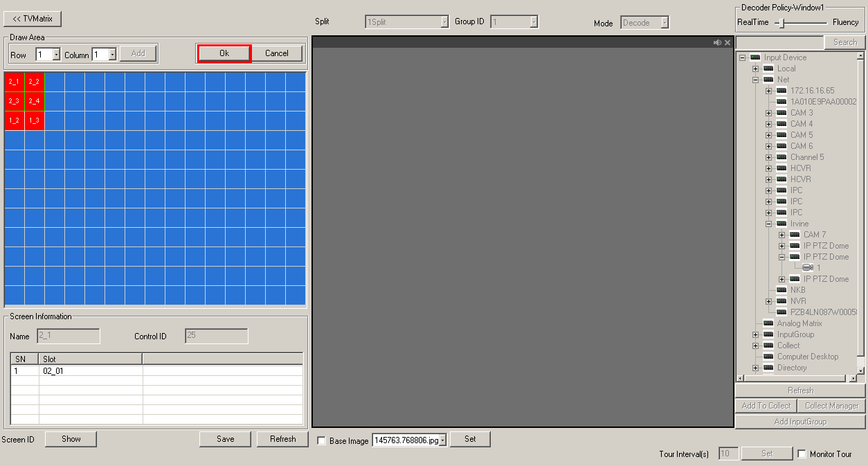Click the CAM 6 device icon
The width and height of the screenshot is (868, 466).
click(x=781, y=146)
